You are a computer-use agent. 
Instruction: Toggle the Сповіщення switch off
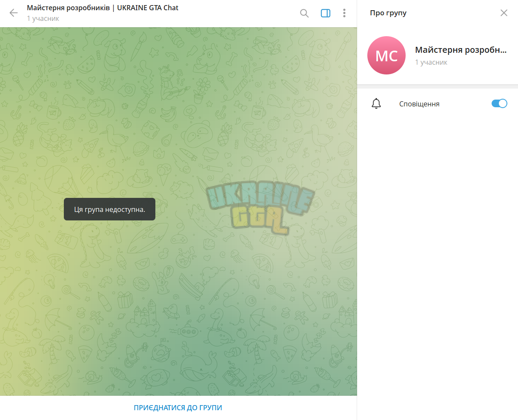(x=499, y=103)
